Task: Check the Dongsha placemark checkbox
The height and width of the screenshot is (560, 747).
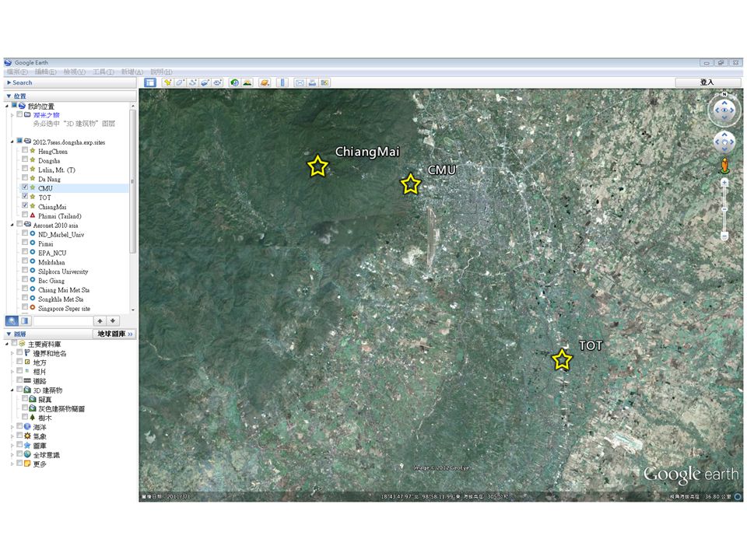Action: click(x=25, y=160)
